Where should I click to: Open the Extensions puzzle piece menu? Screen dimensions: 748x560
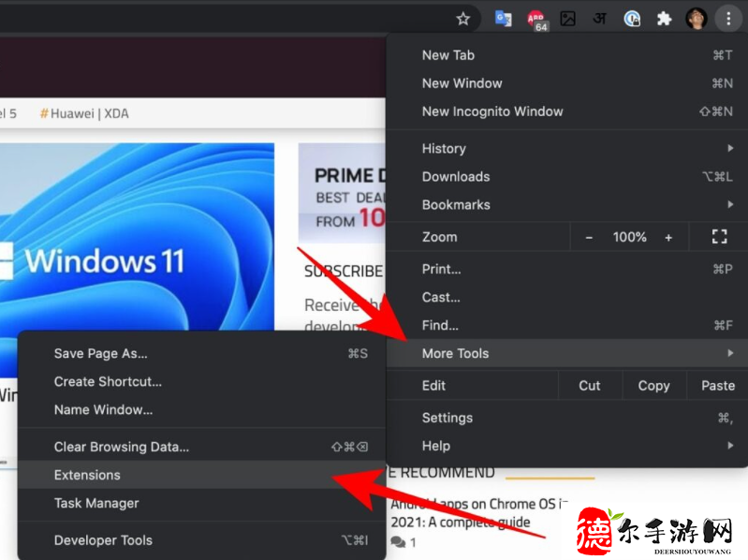coord(664,19)
